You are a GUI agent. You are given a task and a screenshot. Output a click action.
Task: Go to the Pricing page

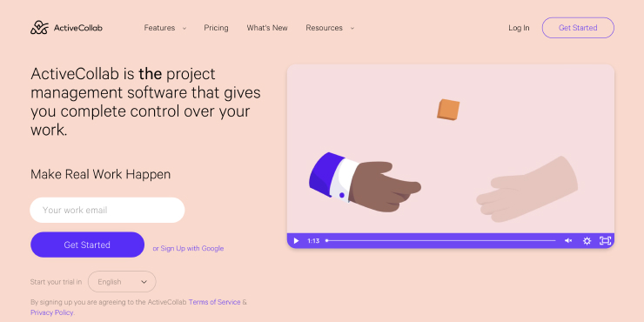click(216, 28)
